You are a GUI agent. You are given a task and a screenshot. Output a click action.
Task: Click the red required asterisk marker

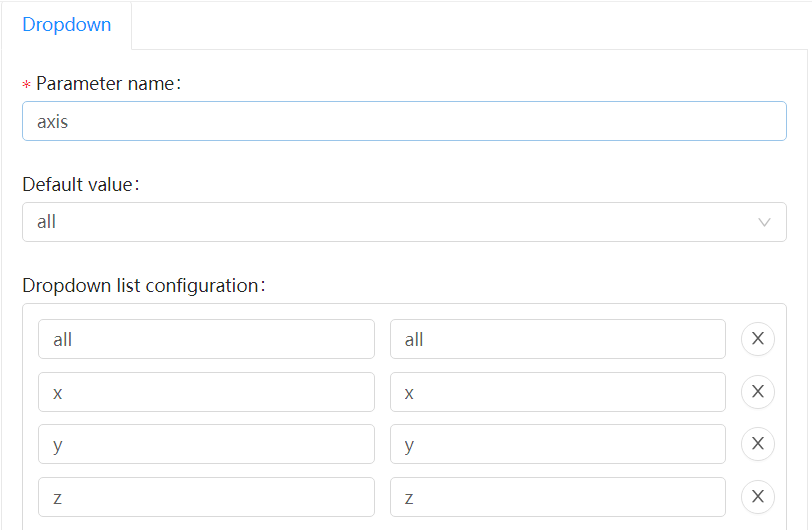(27, 86)
